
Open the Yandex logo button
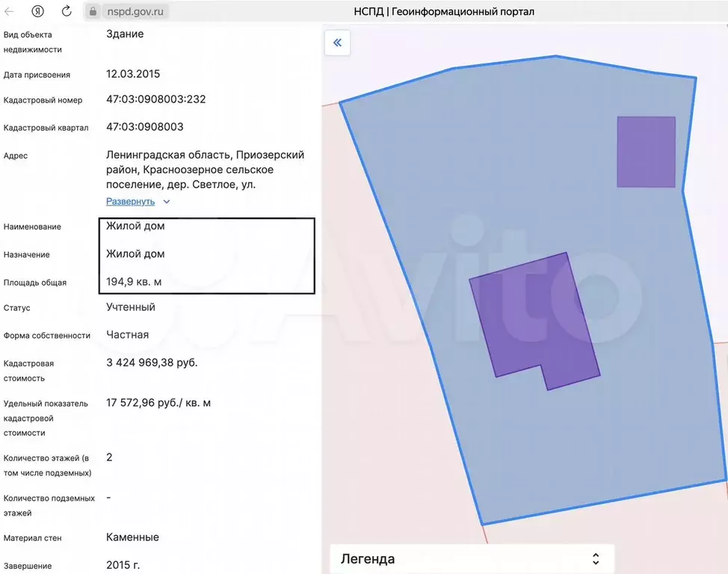[37, 11]
